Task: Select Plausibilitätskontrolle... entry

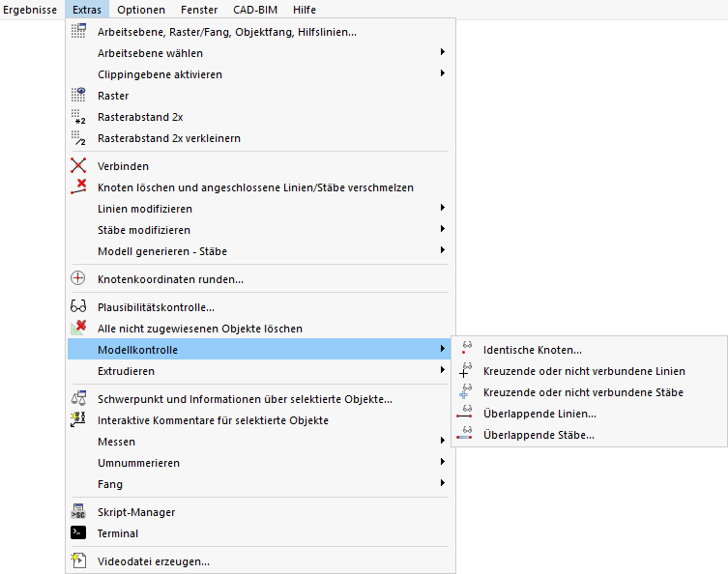Action: (x=260, y=306)
